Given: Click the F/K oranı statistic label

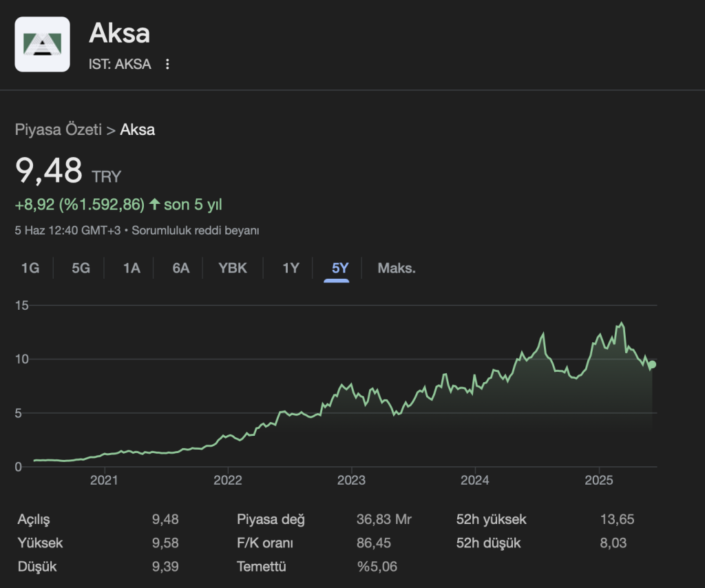Looking at the screenshot, I should click(265, 543).
